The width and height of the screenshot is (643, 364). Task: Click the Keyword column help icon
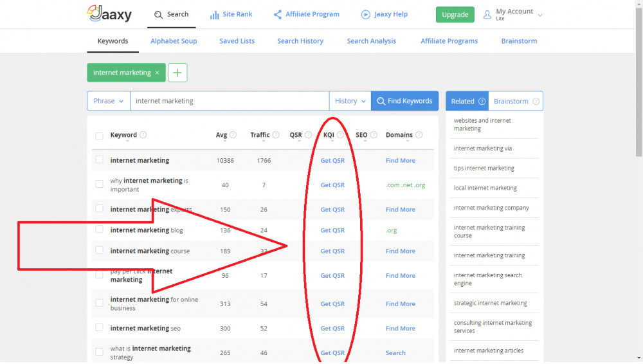point(143,134)
